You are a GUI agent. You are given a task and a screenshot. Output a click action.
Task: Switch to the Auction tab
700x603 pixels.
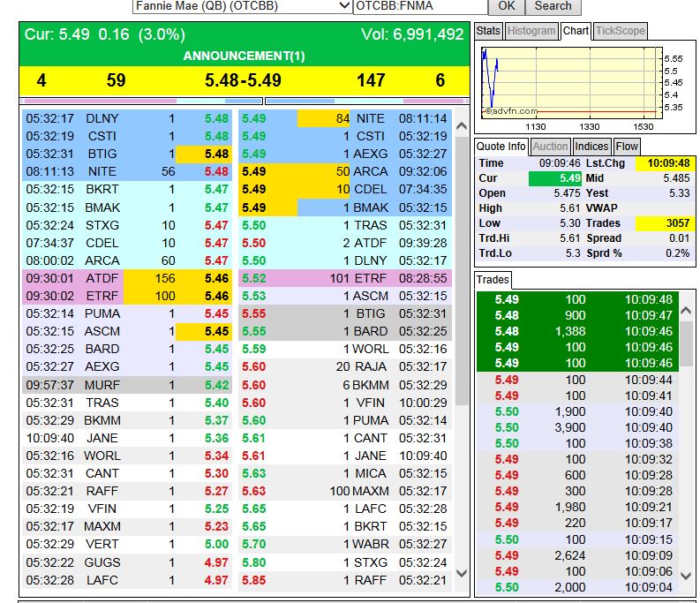click(550, 147)
